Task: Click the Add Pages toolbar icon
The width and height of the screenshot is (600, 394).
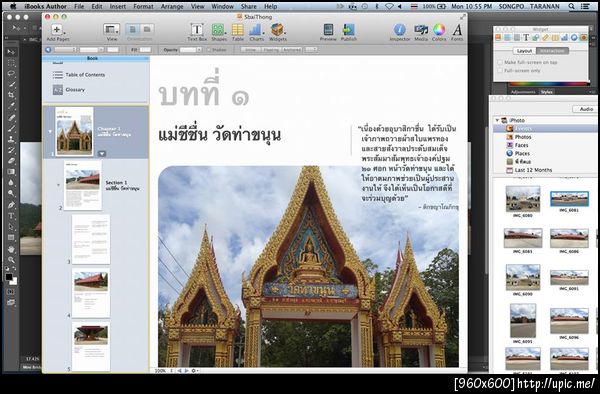Action: 57,30
